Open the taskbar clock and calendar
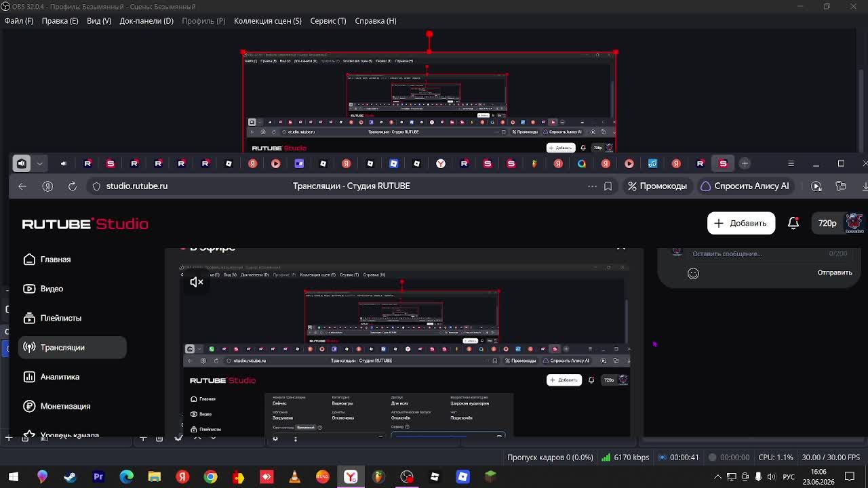 [818, 476]
